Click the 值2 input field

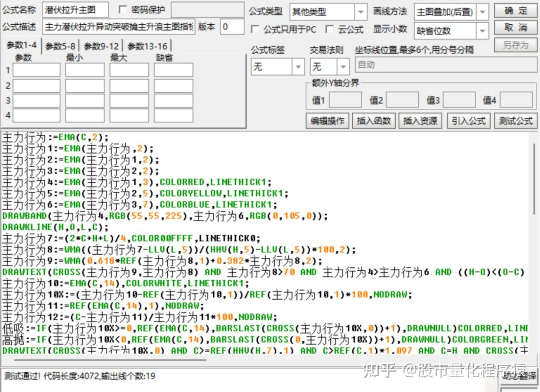[402, 100]
